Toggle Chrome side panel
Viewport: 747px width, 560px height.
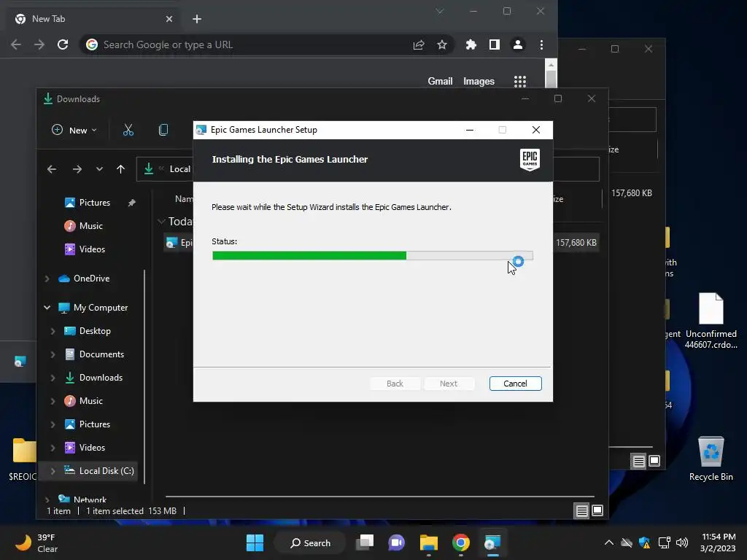point(494,44)
